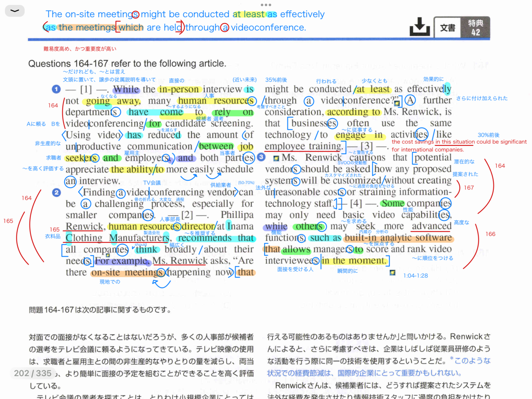Collapse the header using the chevron button
The width and height of the screenshot is (532, 399).
[15, 11]
